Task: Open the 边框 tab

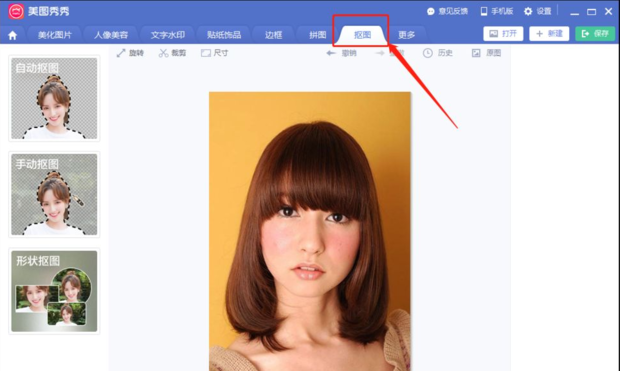Action: coord(274,35)
